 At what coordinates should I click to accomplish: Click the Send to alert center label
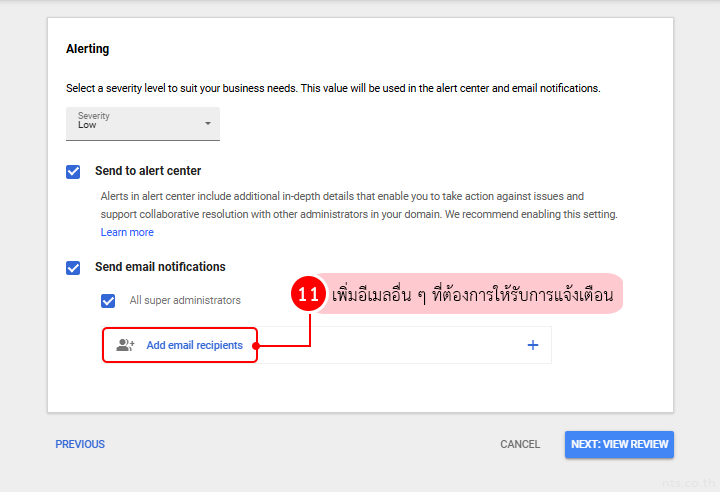(148, 171)
